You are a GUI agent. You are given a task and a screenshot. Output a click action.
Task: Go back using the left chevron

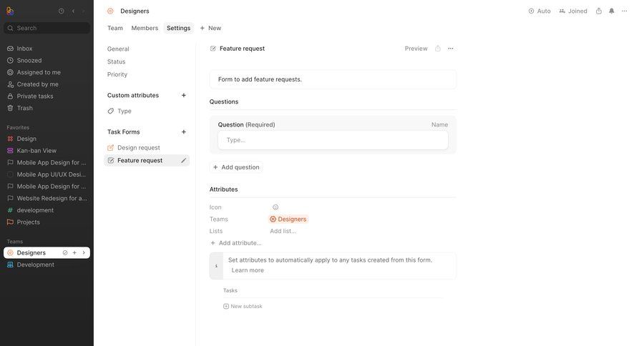point(73,11)
